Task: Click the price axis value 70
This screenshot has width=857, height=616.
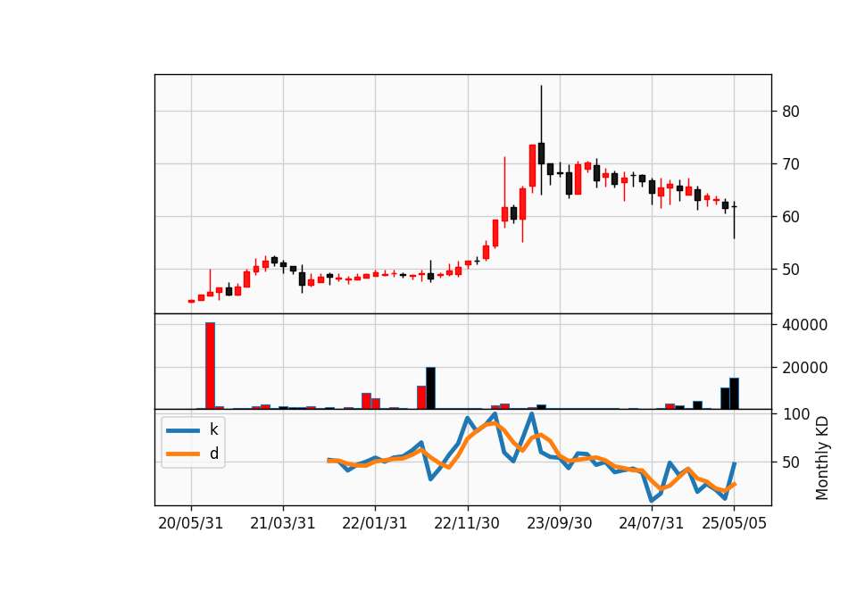Action: coord(791,164)
